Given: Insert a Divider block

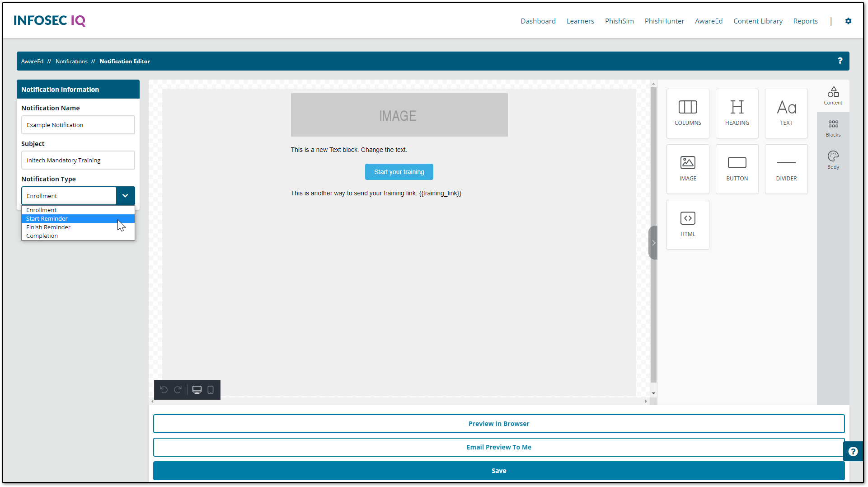Looking at the screenshot, I should 786,169.
